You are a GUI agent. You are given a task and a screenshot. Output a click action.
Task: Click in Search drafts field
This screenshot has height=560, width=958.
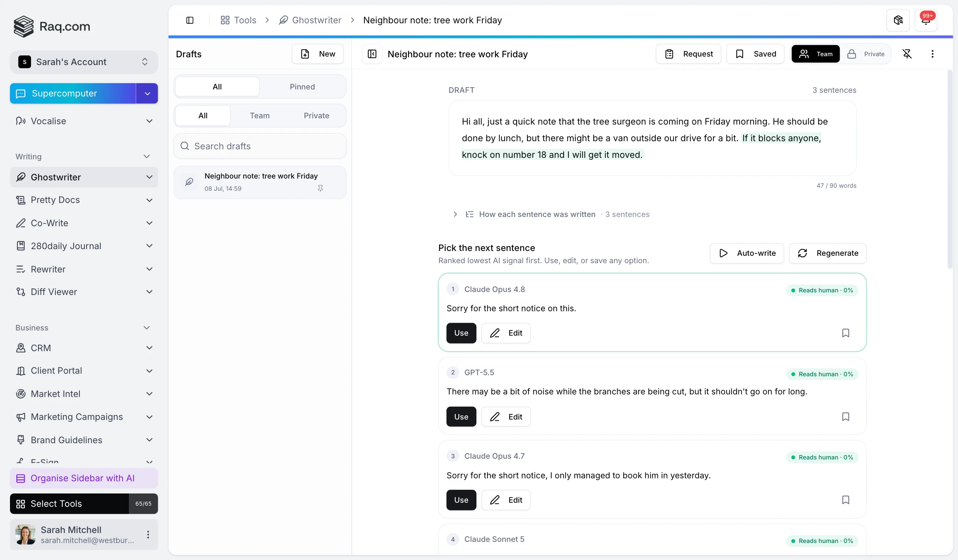click(x=260, y=146)
